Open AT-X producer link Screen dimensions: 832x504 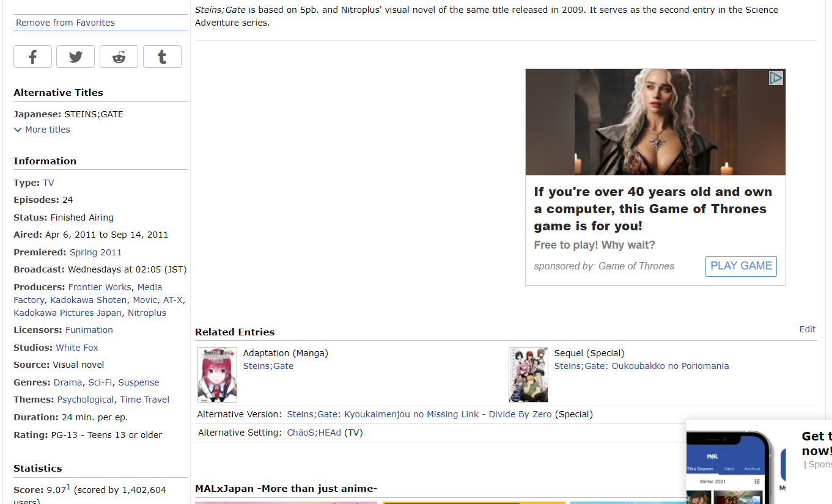point(172,300)
